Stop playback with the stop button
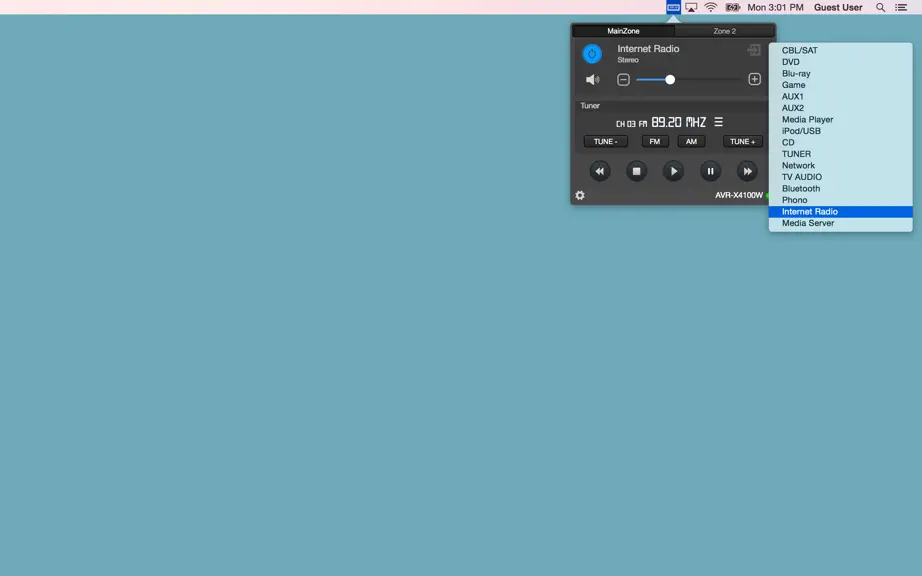 point(636,171)
